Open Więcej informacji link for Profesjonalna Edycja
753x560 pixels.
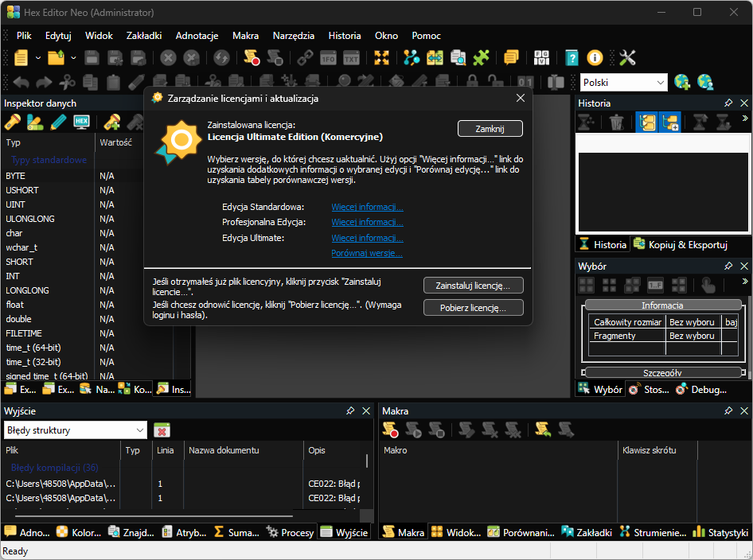[x=367, y=222]
